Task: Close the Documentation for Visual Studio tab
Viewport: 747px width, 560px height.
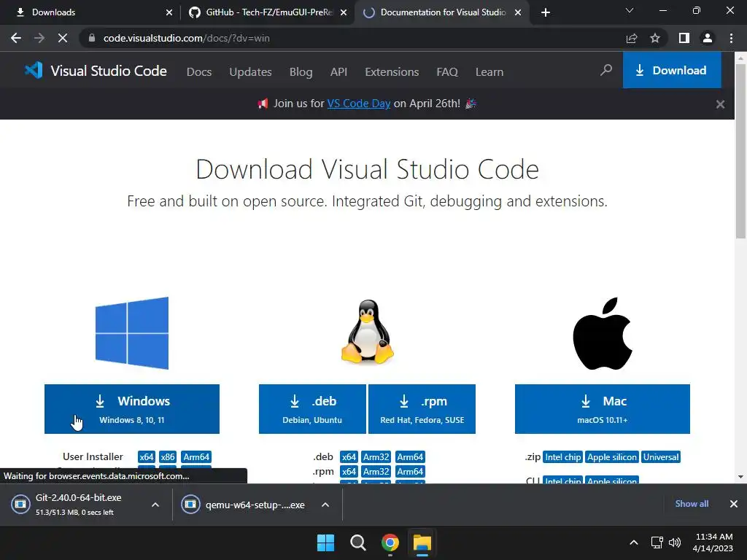Action: pyautogui.click(x=518, y=13)
